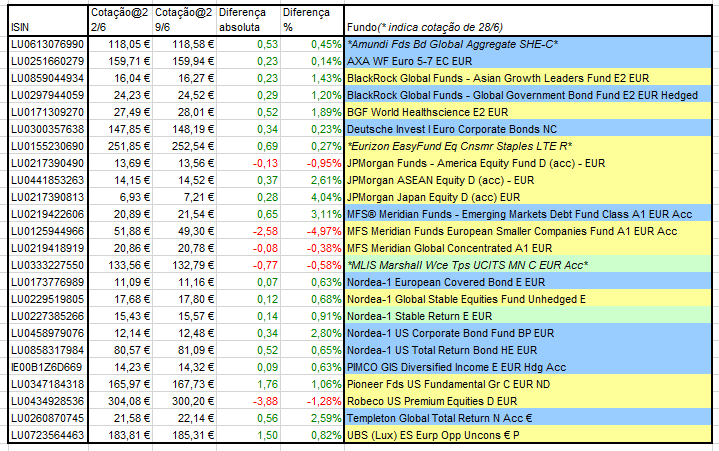Select the Nordea-1 Global Stable Equities cell
The height and width of the screenshot is (451, 719).
tap(528, 299)
